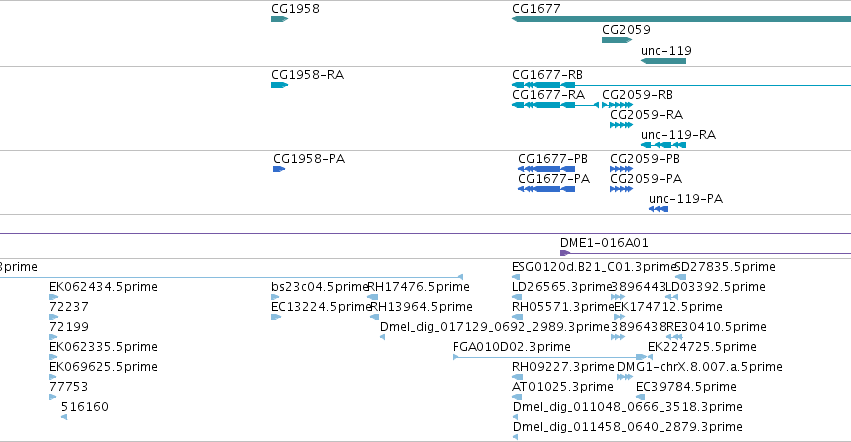The height and width of the screenshot is (442, 851).
Task: Select the RH13964.5prime EST glyph
Action: click(374, 317)
